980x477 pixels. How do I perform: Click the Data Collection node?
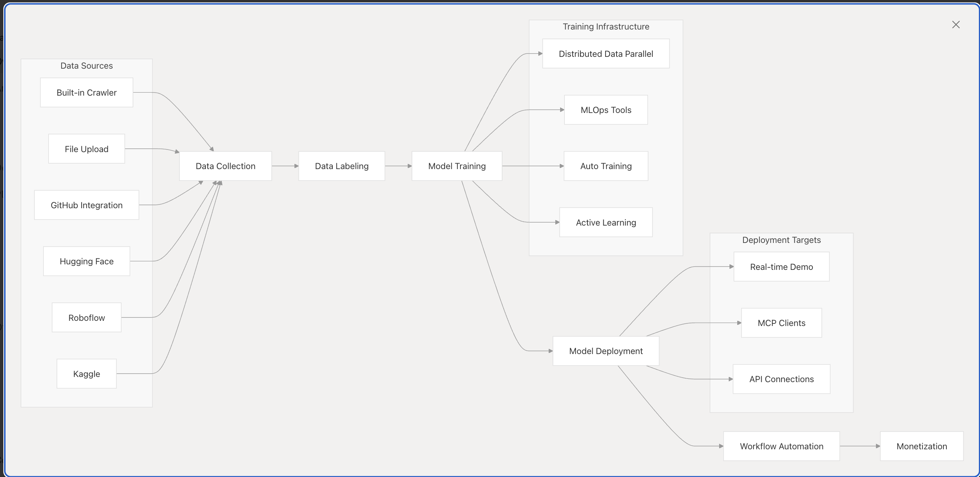click(x=225, y=166)
